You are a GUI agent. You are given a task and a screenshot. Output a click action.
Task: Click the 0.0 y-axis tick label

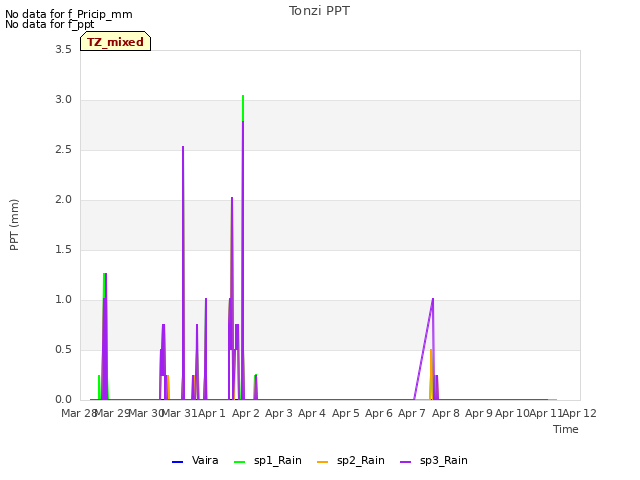click(x=63, y=400)
